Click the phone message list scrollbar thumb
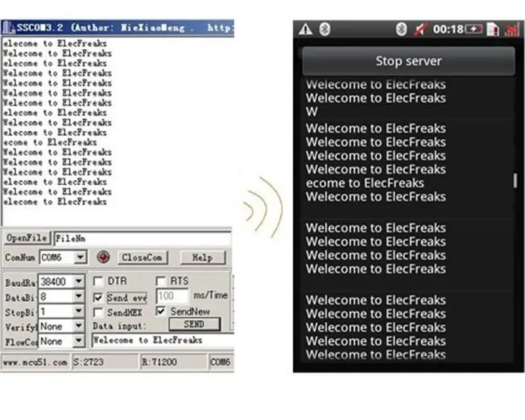This screenshot has width=525, height=420. [x=515, y=181]
